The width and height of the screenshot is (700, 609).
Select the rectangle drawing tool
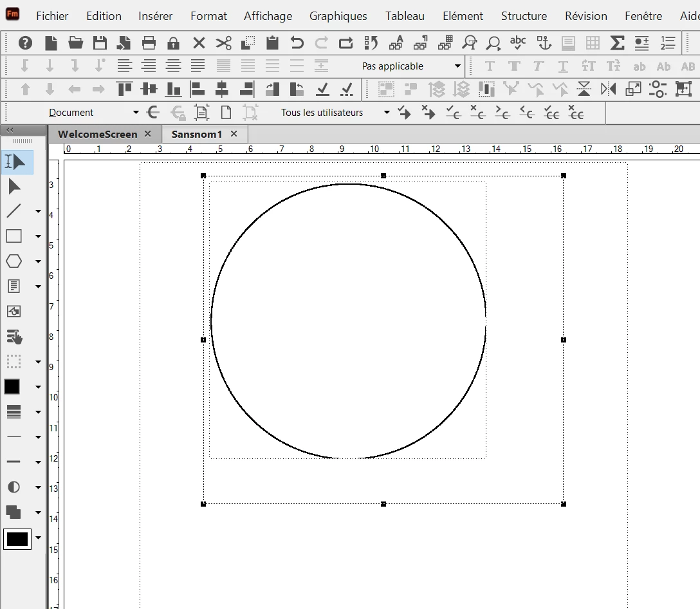14,236
